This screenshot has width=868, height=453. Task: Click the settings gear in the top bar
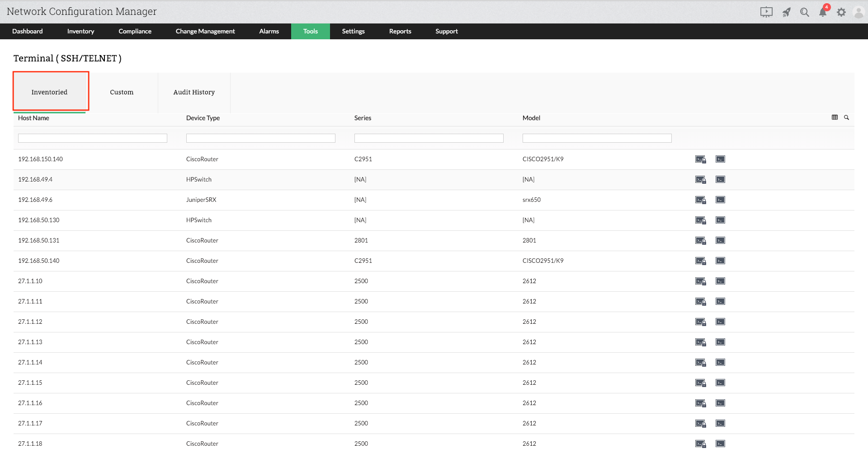pyautogui.click(x=841, y=12)
